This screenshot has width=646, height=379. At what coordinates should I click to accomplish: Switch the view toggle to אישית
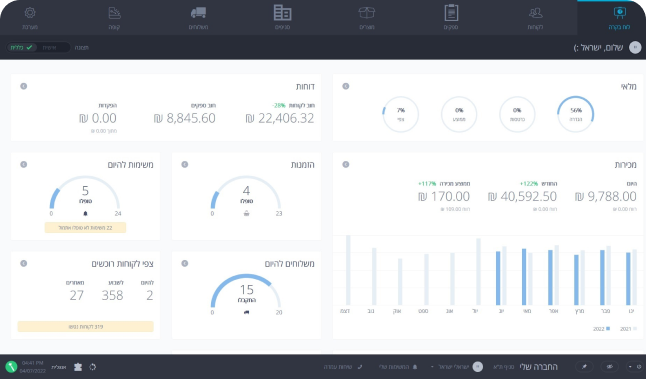pos(49,48)
